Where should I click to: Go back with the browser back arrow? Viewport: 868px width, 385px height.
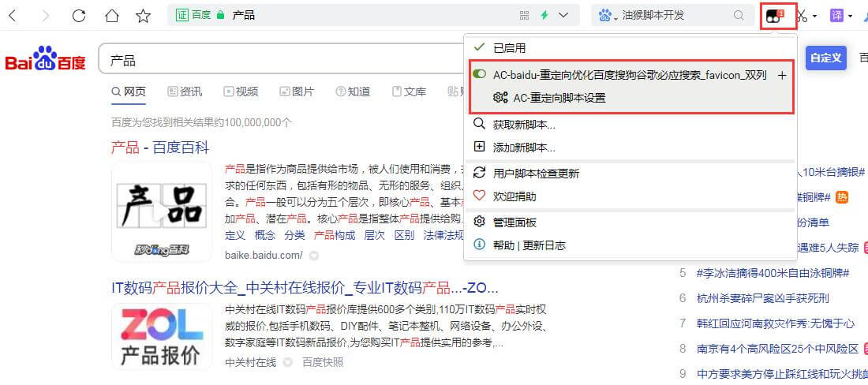[12, 16]
